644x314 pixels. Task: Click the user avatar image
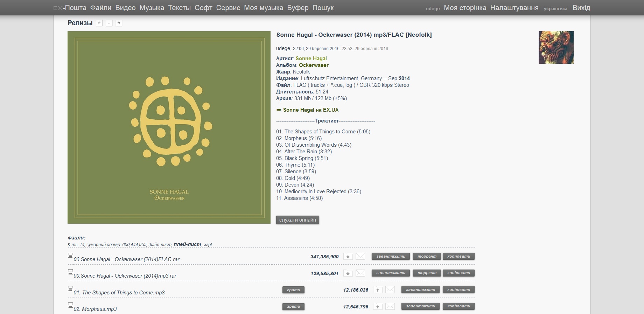(556, 47)
